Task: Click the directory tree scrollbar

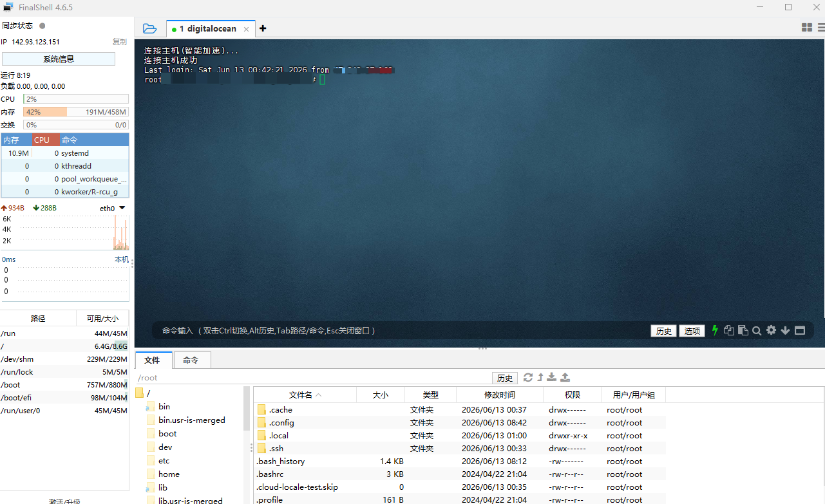Action: coord(246,409)
